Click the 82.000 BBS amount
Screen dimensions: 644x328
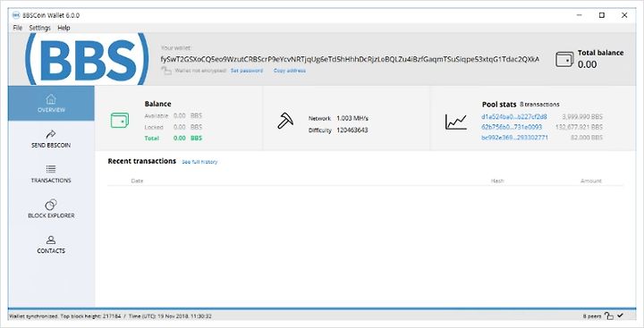click(587, 138)
